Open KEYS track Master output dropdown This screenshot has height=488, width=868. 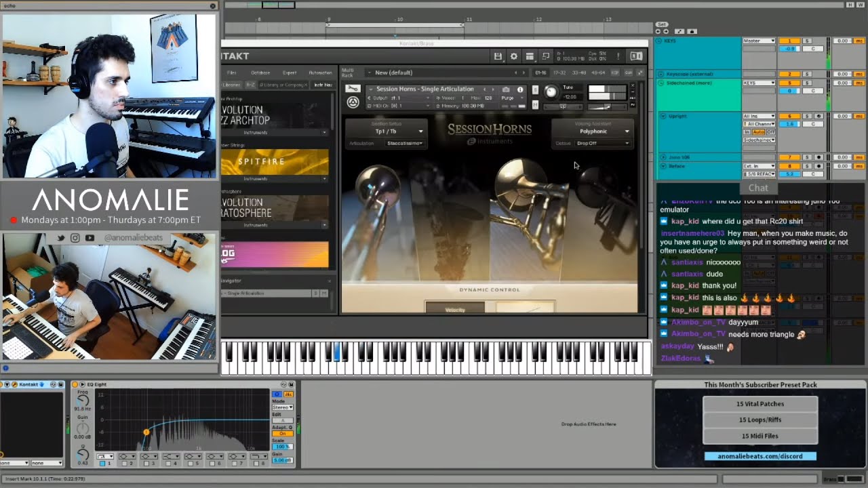coord(759,41)
